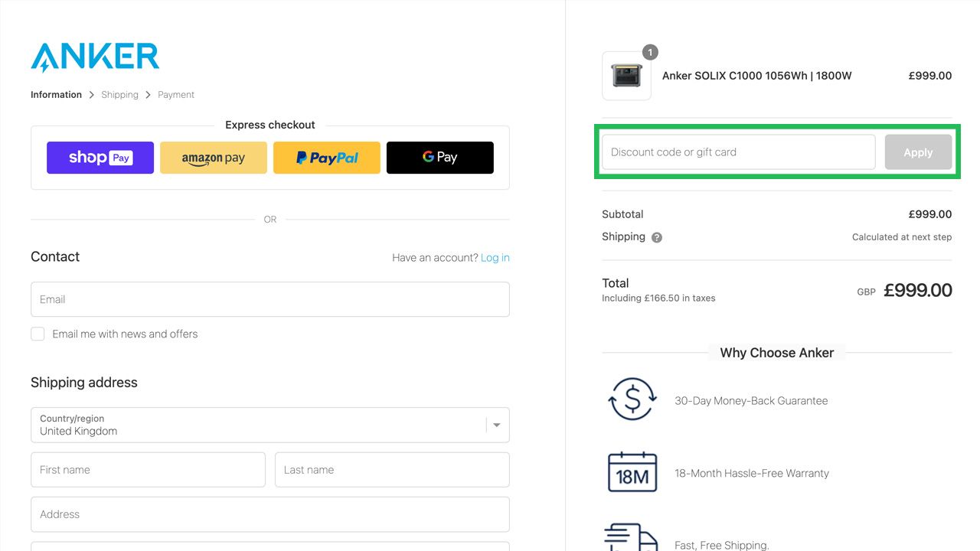Screen dimensions: 980x551
Task: Click the Anker SOLIX C1000 product thumbnail
Action: (626, 76)
